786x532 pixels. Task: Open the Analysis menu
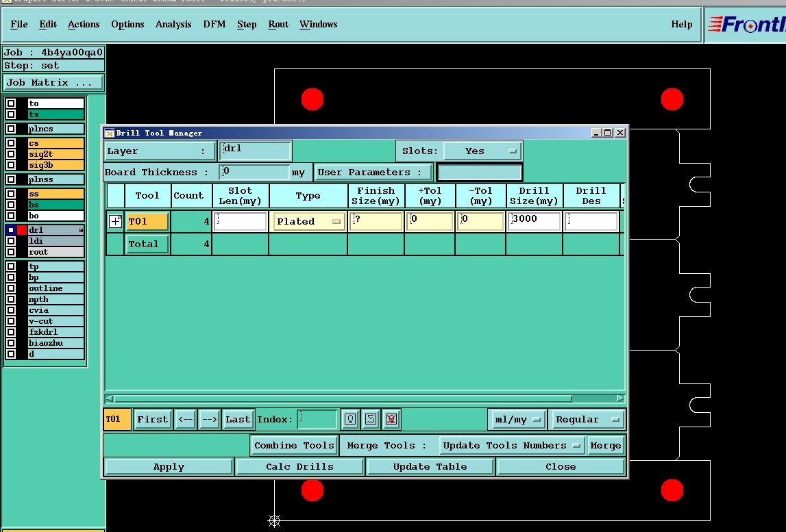(173, 24)
